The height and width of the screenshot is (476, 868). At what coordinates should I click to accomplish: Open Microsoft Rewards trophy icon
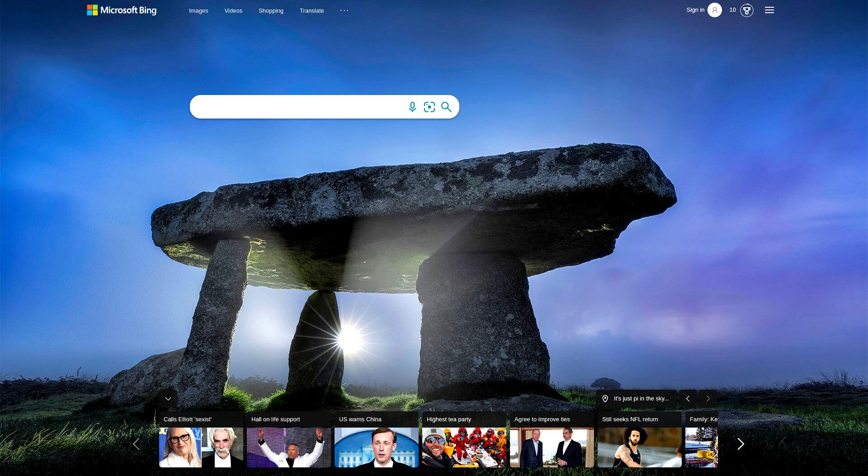click(x=747, y=10)
